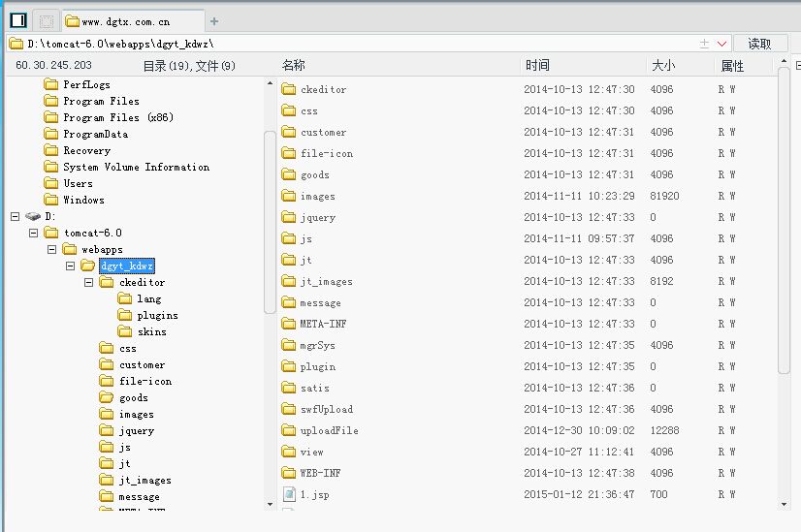The width and height of the screenshot is (801, 532).
Task: Click the dotted square icon next to tabs
Action: pyautogui.click(x=47, y=21)
